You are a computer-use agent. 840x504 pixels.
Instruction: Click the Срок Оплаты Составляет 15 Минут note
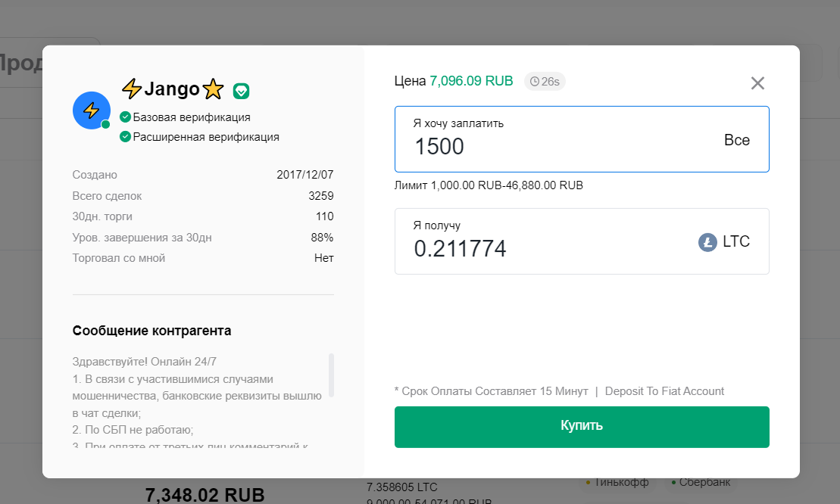[492, 391]
